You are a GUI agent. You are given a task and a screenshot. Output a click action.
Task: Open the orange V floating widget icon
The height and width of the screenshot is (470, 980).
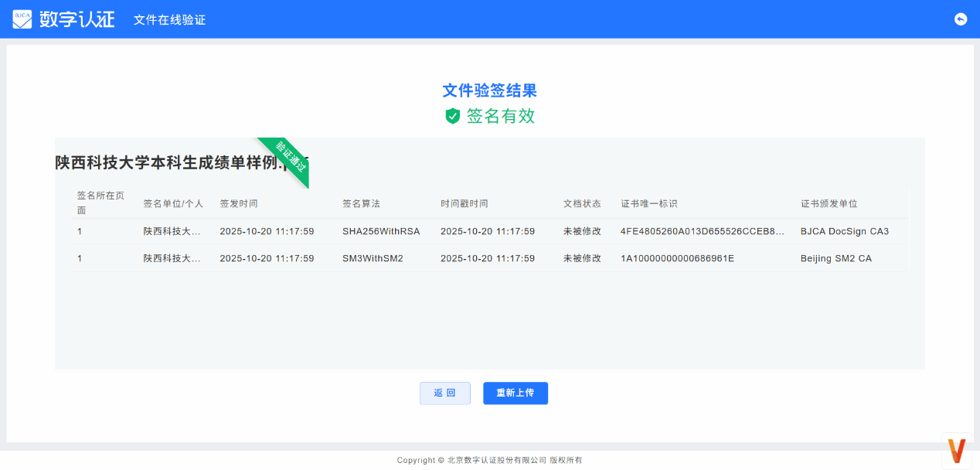point(957,450)
